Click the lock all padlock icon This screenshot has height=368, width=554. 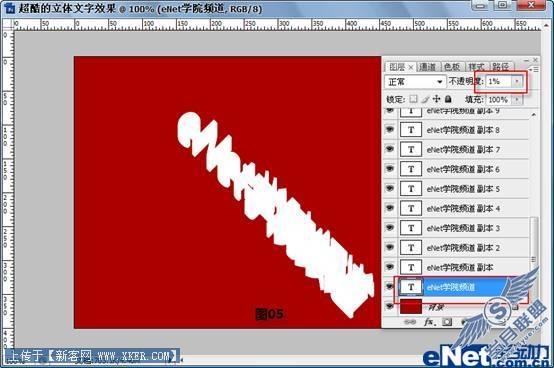pos(448,99)
